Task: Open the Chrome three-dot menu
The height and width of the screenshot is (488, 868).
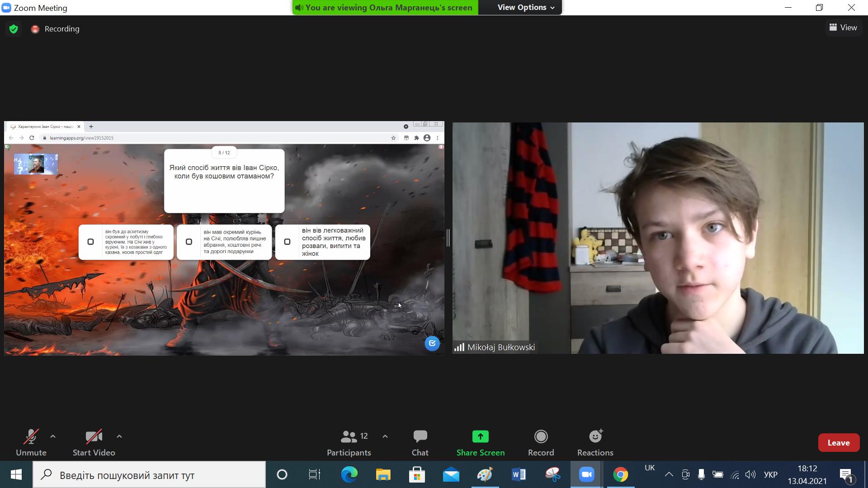Action: click(x=437, y=138)
